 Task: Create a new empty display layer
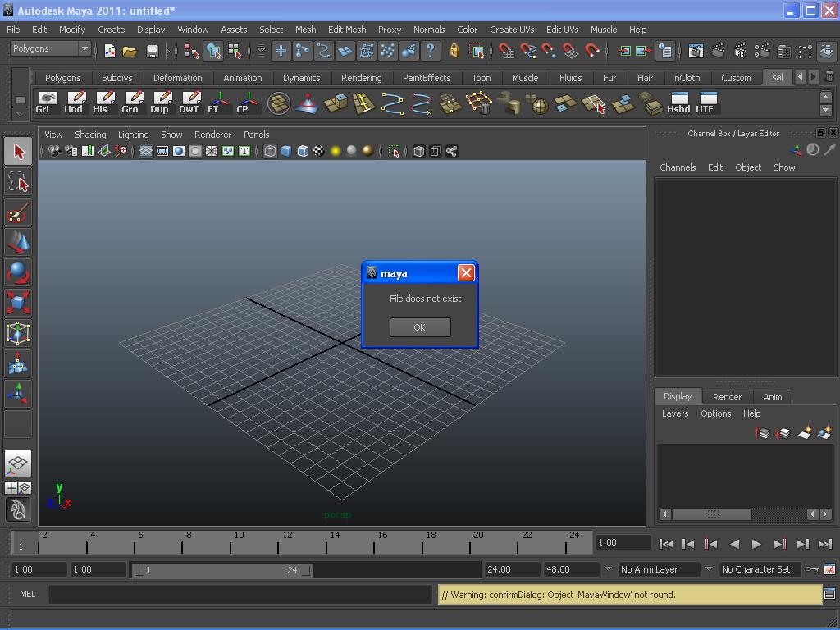pos(804,432)
